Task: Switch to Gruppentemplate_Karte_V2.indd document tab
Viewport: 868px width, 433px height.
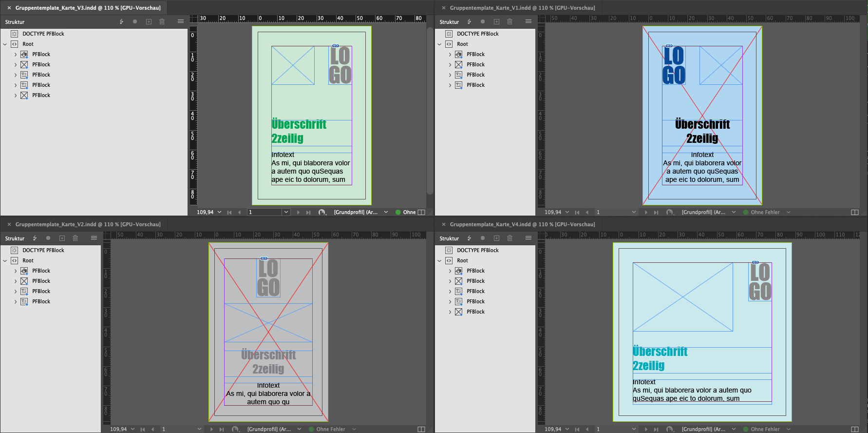Action: coord(88,224)
